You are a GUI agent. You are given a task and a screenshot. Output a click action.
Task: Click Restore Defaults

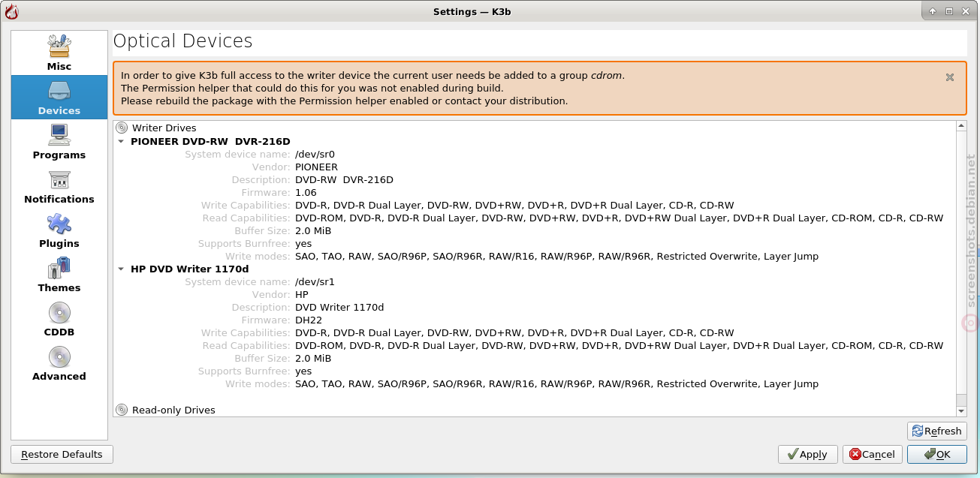[62, 454]
